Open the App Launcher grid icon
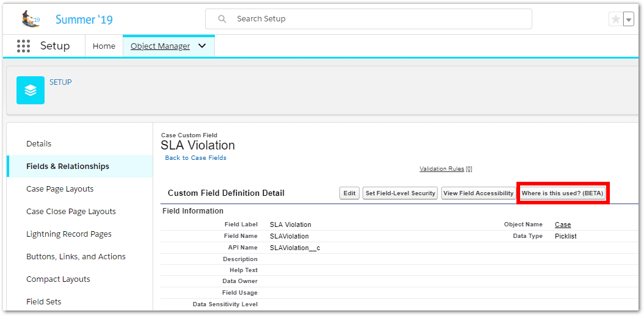 pos(23,46)
